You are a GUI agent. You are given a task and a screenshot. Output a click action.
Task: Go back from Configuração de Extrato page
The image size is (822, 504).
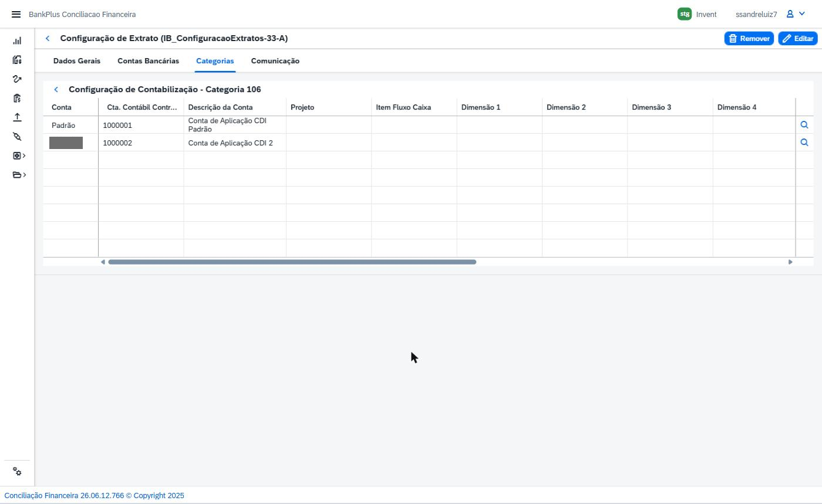tap(48, 38)
